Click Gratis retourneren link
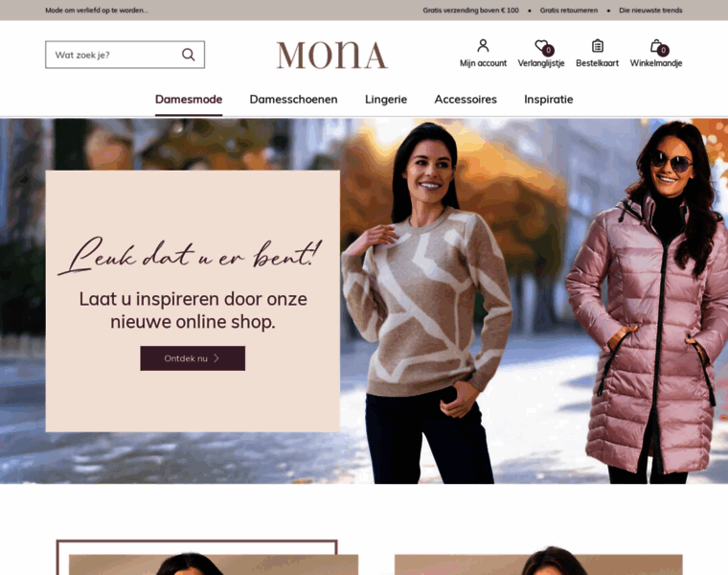The height and width of the screenshot is (575, 728). point(569,11)
